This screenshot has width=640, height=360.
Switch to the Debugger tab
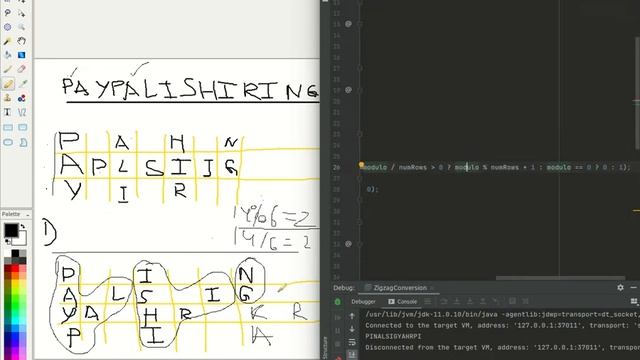(x=363, y=302)
